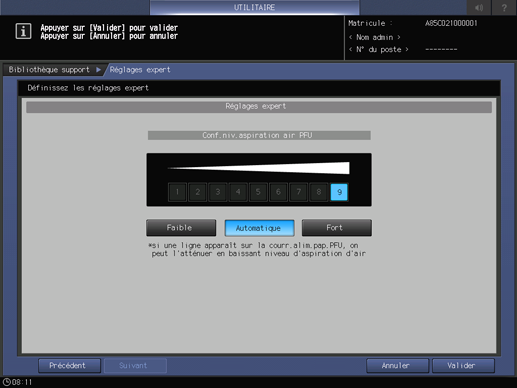Lower air suction with Faible button
Viewport: 517px width, 388px height.
[181, 228]
